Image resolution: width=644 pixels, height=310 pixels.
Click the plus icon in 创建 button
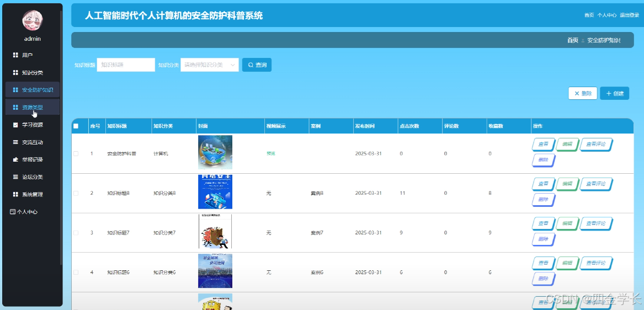[x=609, y=94]
